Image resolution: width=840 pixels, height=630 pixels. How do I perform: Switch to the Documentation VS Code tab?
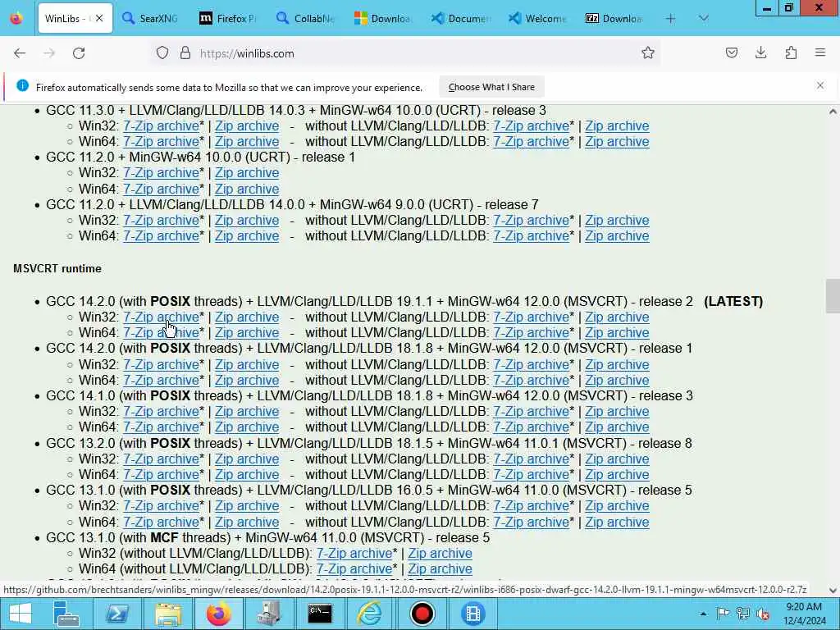pyautogui.click(x=461, y=18)
